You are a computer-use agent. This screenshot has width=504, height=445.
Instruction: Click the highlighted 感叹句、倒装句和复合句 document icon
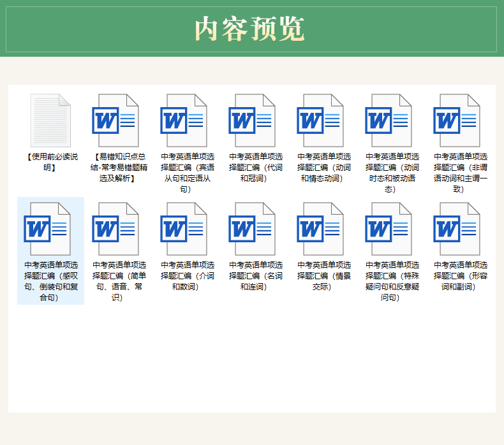click(x=47, y=229)
